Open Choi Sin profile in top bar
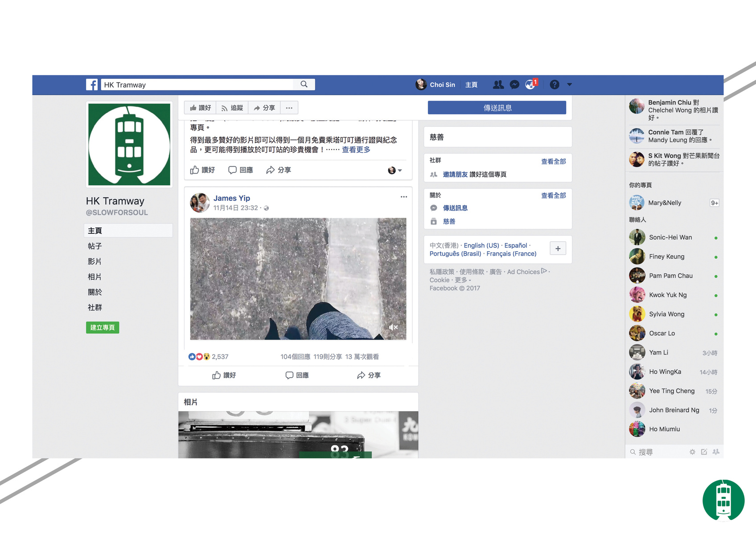This screenshot has width=756, height=534. (436, 85)
